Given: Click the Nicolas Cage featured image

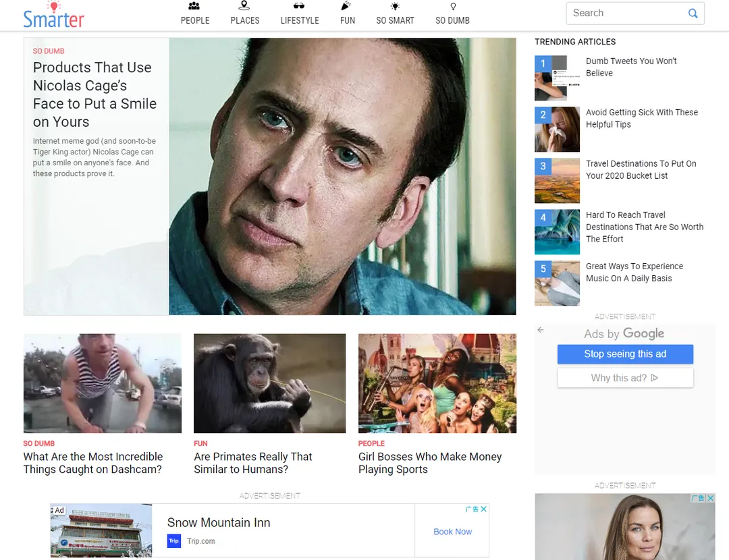Looking at the screenshot, I should click(x=342, y=177).
